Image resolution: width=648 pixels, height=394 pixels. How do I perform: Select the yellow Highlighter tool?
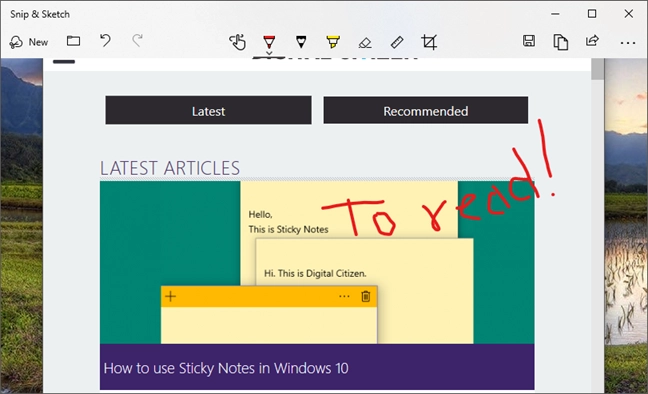(x=333, y=42)
